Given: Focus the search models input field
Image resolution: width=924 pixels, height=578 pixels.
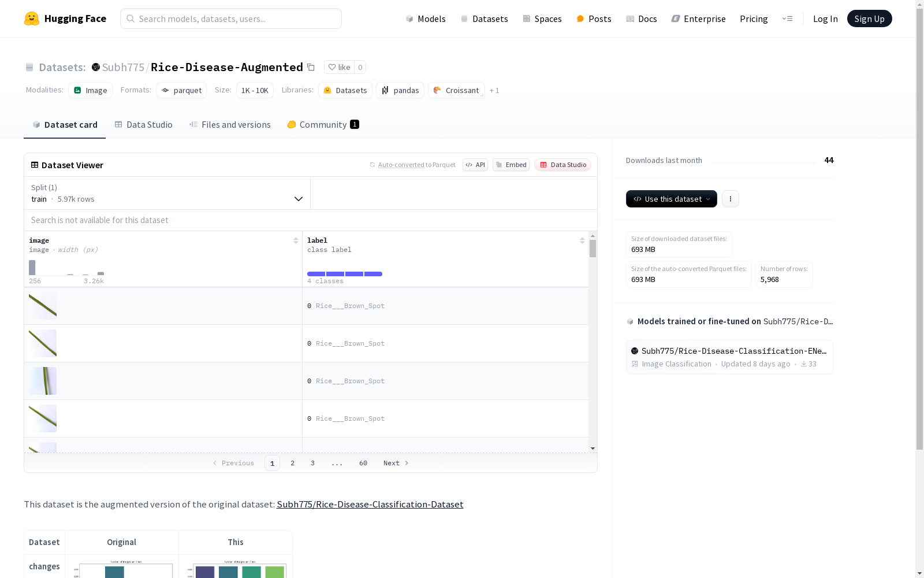Looking at the screenshot, I should (231, 18).
